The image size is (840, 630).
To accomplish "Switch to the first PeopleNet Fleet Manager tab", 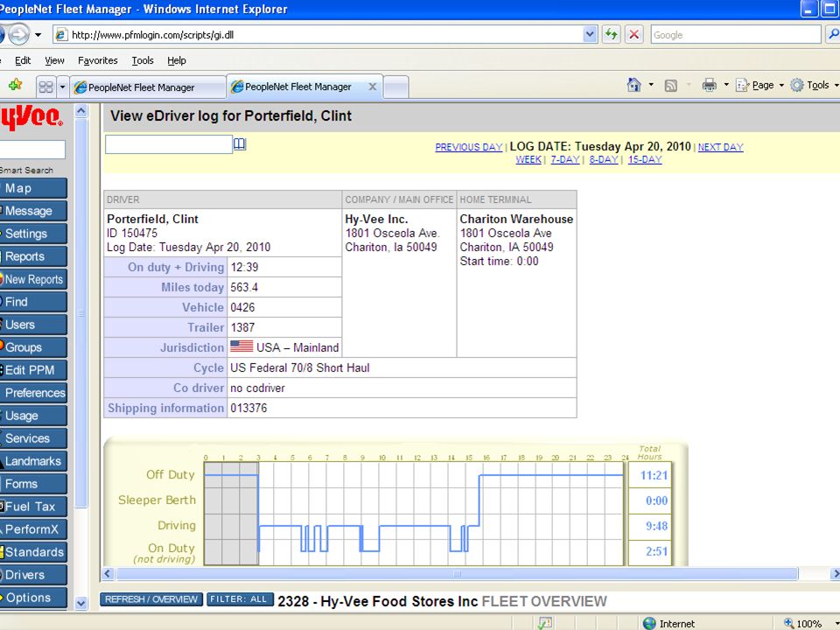I will [148, 87].
